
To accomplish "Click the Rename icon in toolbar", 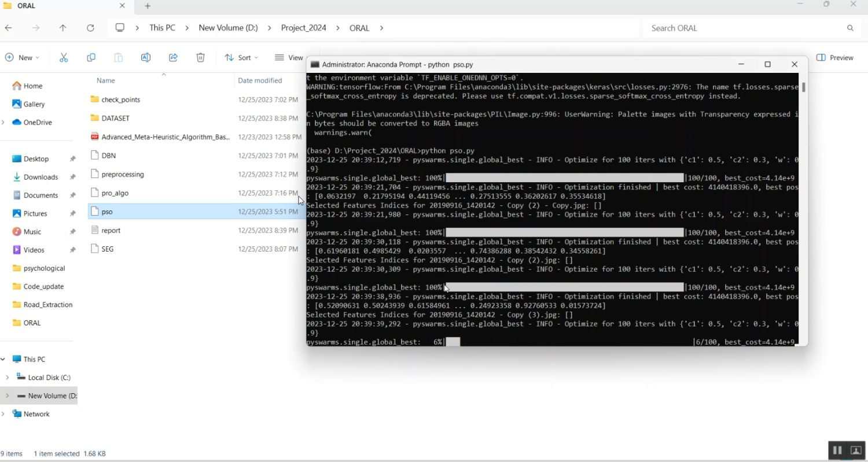I will coord(146,57).
